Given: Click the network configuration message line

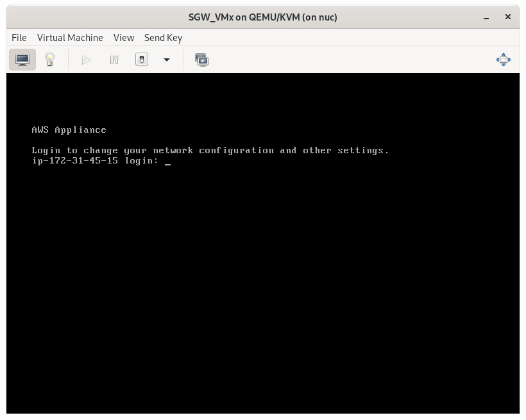Looking at the screenshot, I should click(210, 150).
